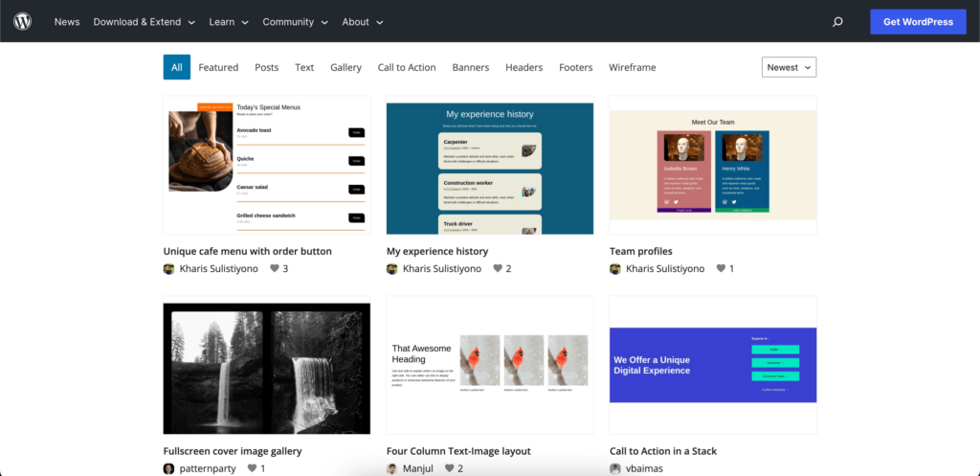Select the Featured filter tab
Screen dimensions: 980x476
coord(218,67)
